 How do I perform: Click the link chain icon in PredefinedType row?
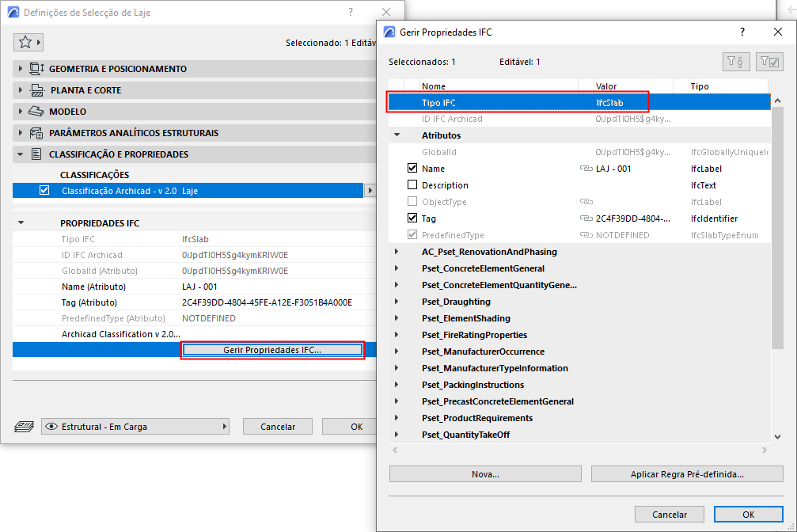pos(586,235)
